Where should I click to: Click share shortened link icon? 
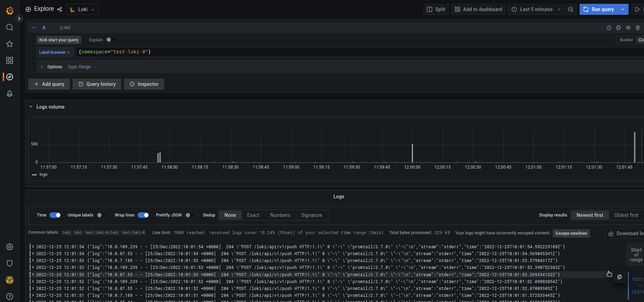pos(60,9)
